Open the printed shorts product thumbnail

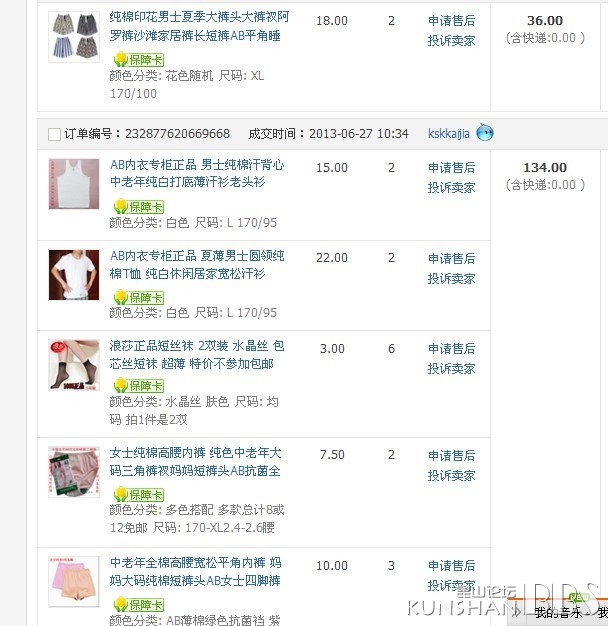(74, 37)
